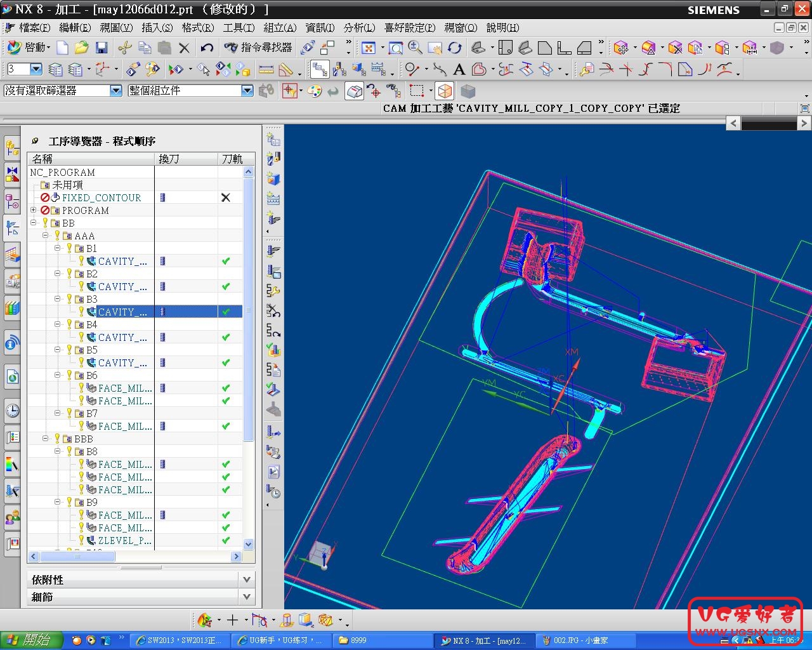Click the 換刀 column header
Image resolution: width=812 pixels, height=650 pixels.
click(186, 159)
